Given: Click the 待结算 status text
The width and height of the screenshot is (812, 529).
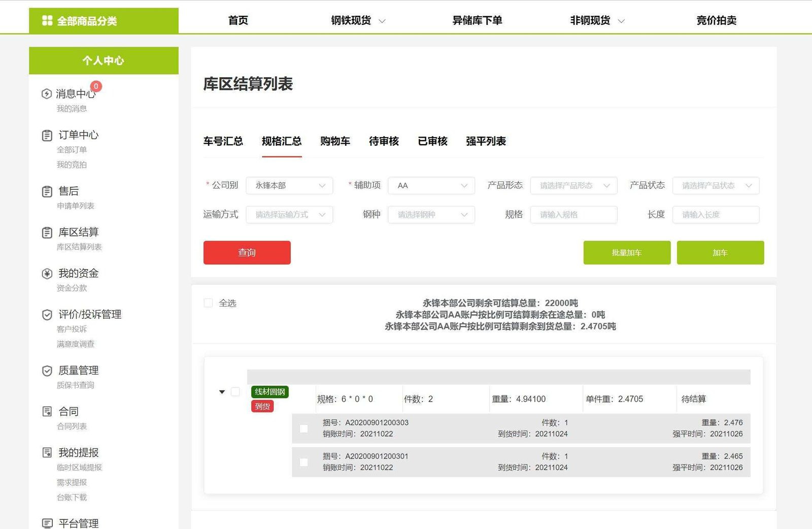Looking at the screenshot, I should (x=693, y=399).
